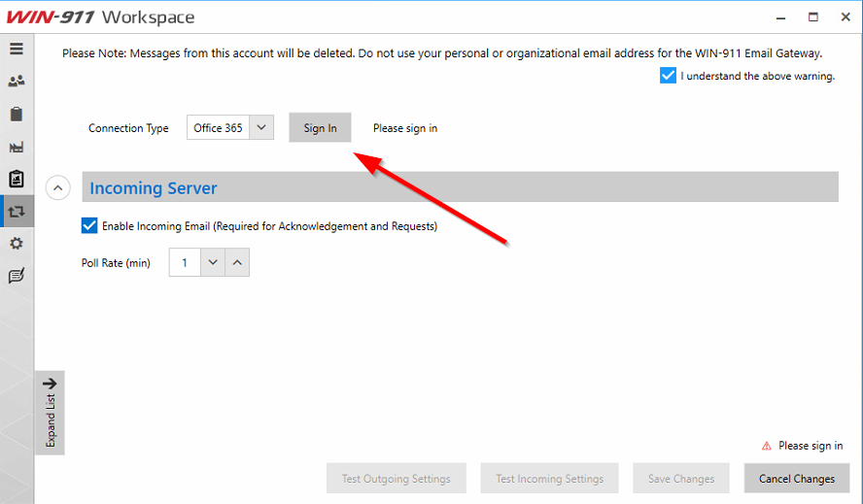Viewport: 863px width, 504px height.
Task: Maximize the WIN-911 Workspace window
Action: pos(812,17)
